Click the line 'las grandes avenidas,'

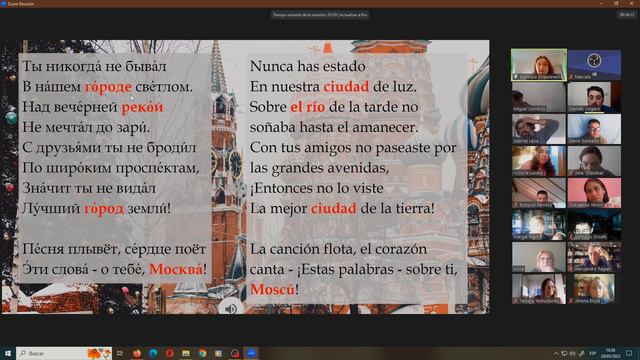[319, 168]
